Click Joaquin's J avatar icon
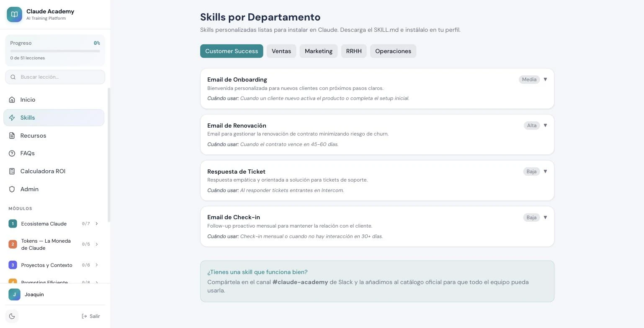The height and width of the screenshot is (328, 644). (x=14, y=295)
